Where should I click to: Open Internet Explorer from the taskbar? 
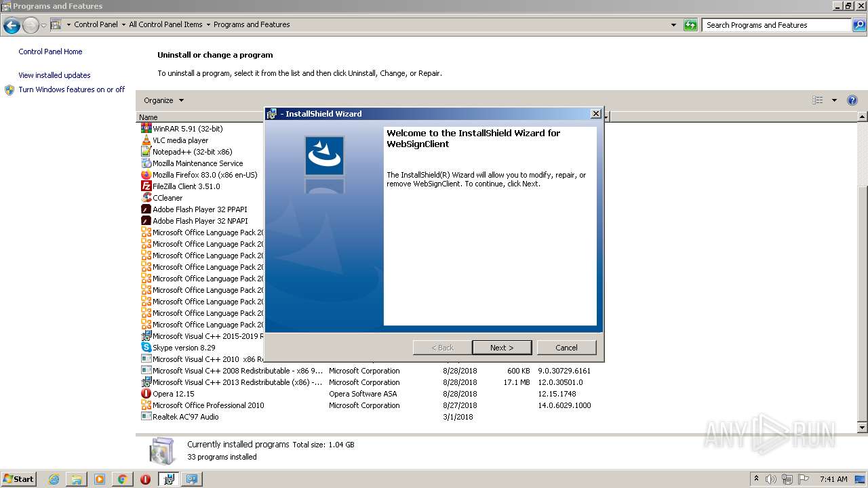pos(54,479)
